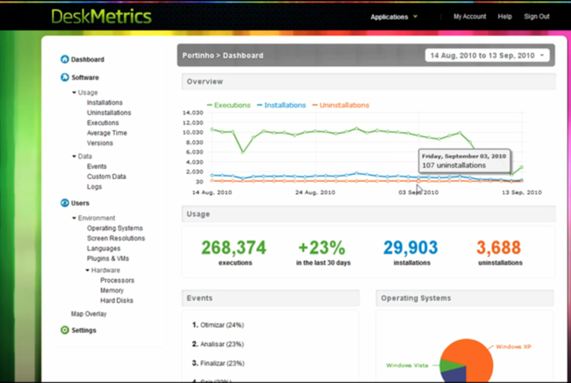571x383 pixels.
Task: Click the September 03 uninstallations data point
Action: [x=418, y=181]
